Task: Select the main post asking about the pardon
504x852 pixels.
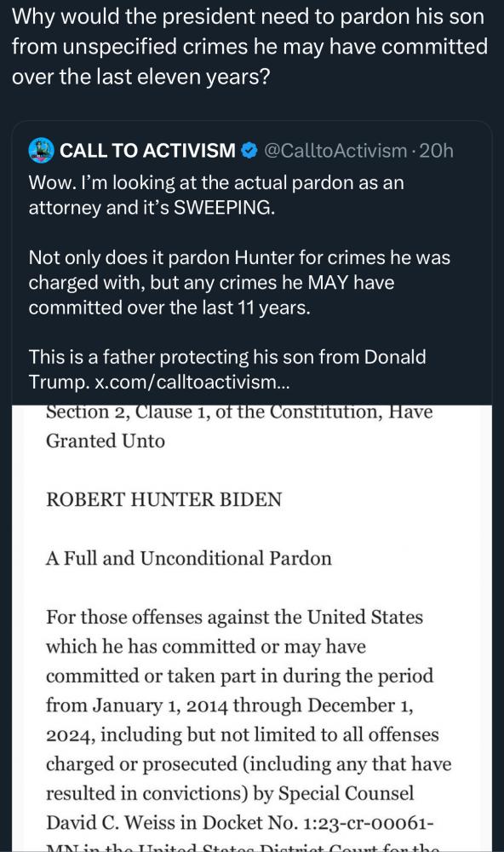Action: pos(249,47)
